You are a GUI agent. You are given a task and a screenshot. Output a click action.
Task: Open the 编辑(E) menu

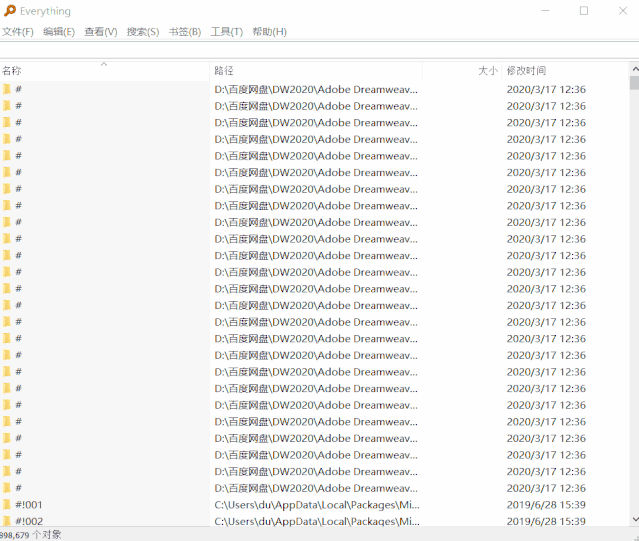tap(59, 32)
